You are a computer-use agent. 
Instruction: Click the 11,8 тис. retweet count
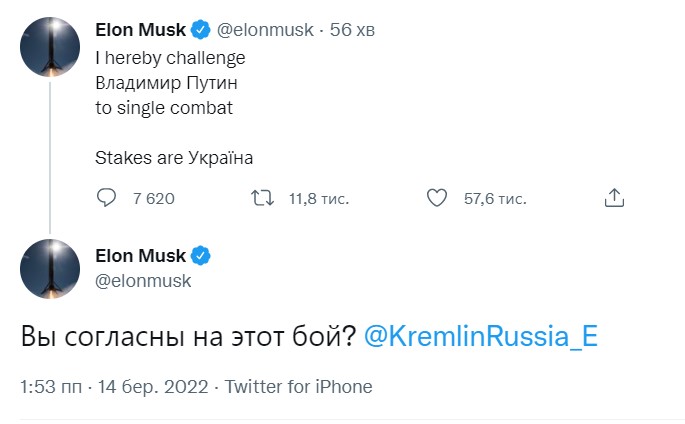[x=318, y=198]
